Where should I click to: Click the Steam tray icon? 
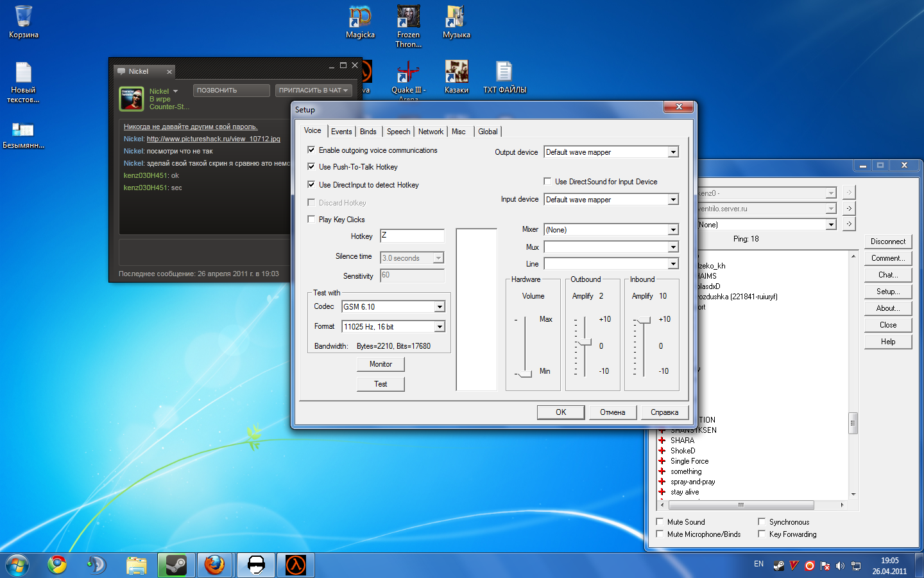point(778,566)
